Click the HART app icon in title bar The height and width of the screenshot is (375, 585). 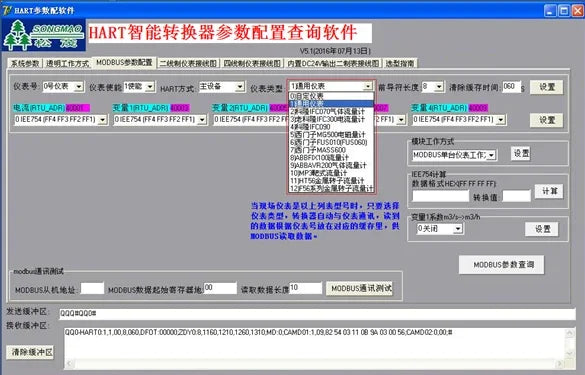[x=6, y=10]
